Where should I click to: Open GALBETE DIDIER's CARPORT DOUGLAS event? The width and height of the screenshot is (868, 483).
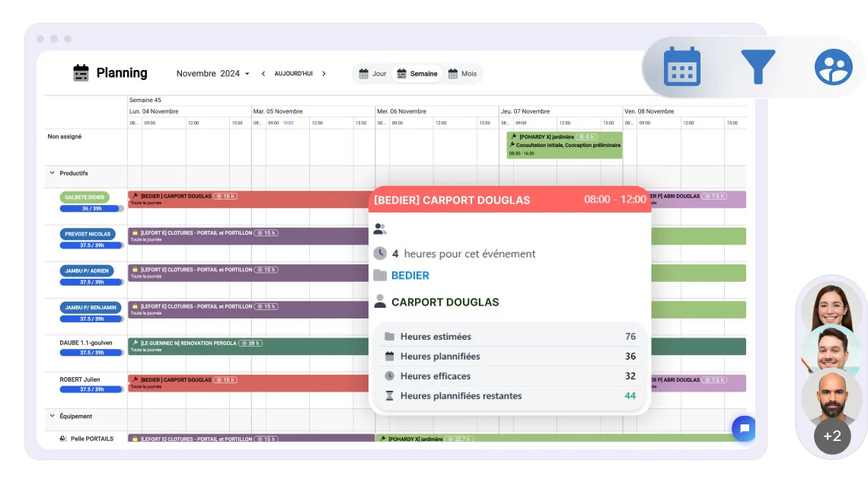248,200
